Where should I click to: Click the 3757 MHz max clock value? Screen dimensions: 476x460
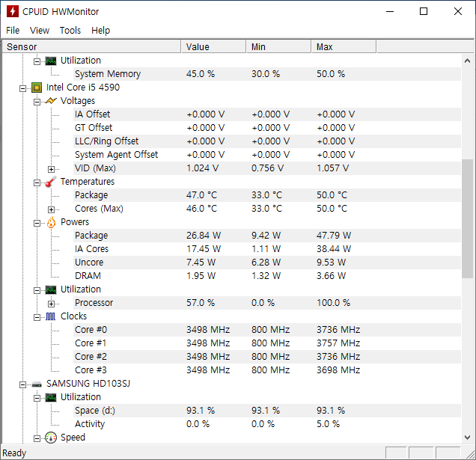338,343
